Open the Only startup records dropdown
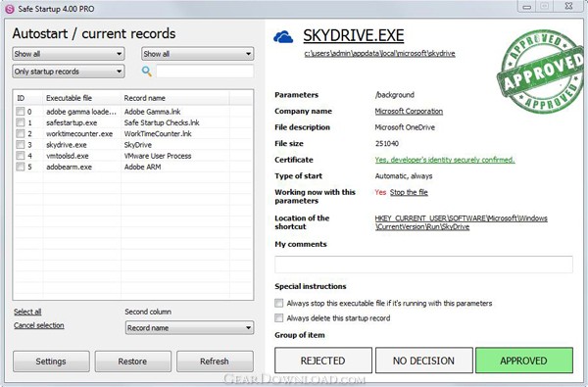 coord(69,72)
